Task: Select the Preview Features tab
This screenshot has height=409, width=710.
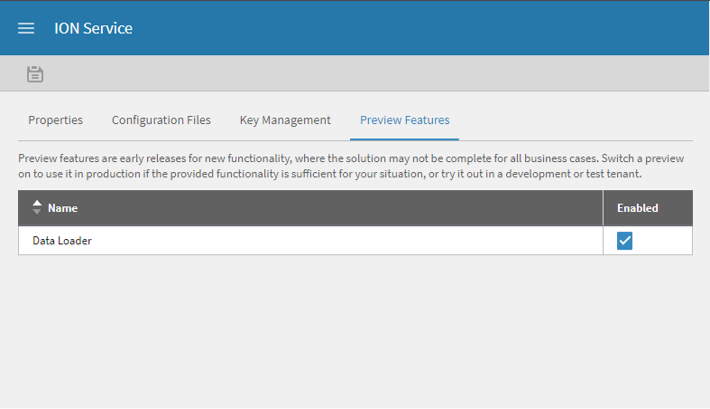Action: pos(404,120)
